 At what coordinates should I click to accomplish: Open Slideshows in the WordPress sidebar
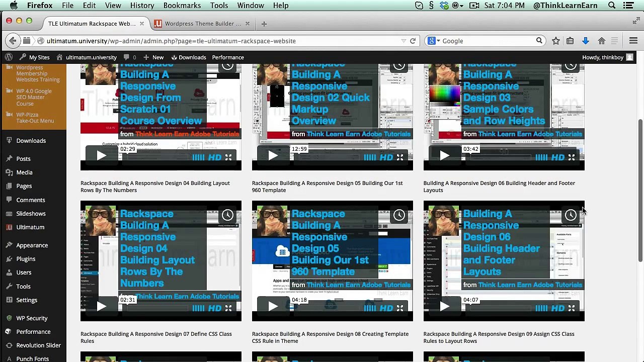pos(31,214)
